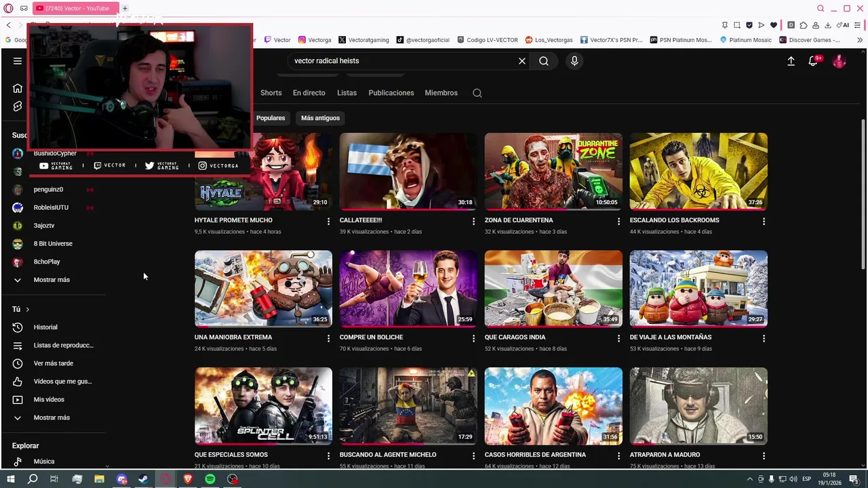Switch to the Shorts channel tab
Image resolution: width=868 pixels, height=488 pixels.
271,93
